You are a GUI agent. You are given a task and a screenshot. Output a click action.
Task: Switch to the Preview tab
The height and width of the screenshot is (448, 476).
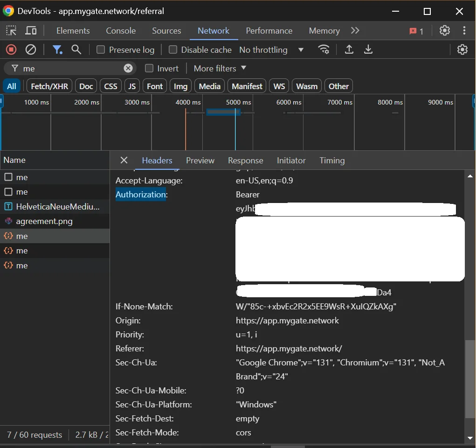pyautogui.click(x=200, y=160)
